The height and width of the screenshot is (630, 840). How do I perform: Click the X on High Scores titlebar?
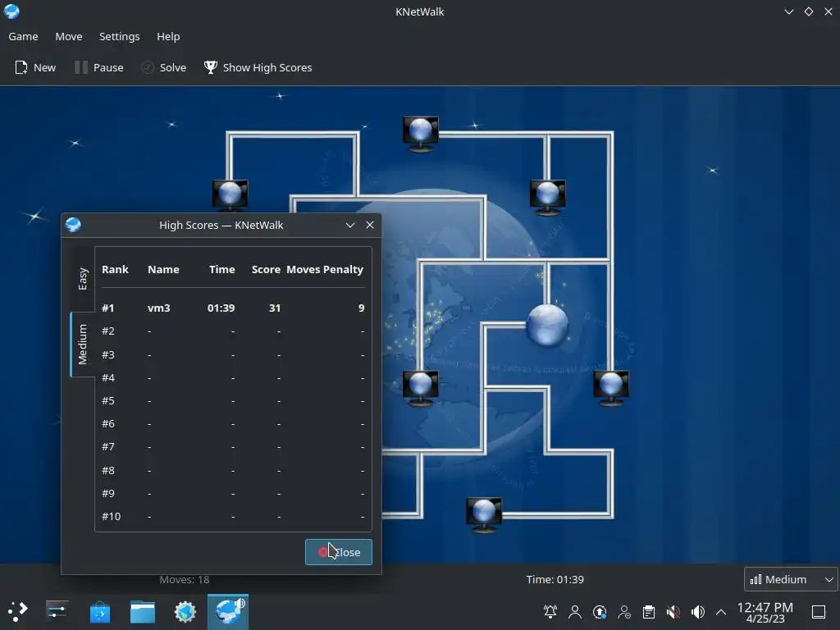370,225
